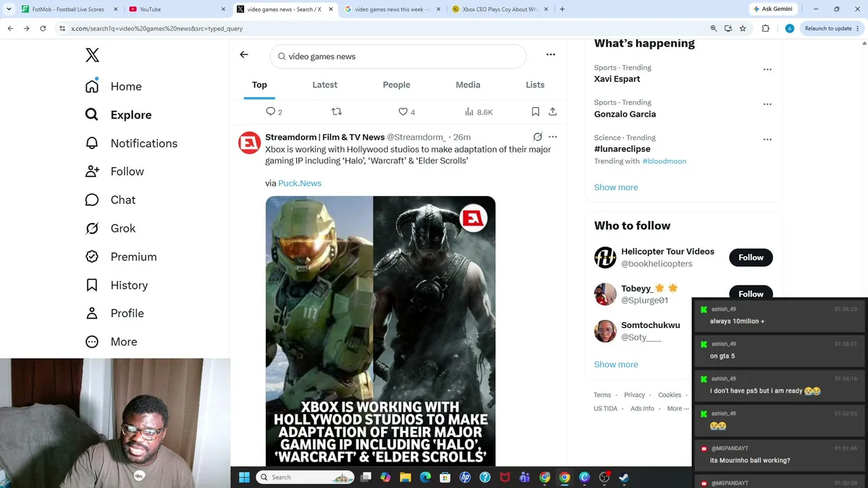Open Follow in the sidebar
The width and height of the screenshot is (868, 488).
coord(114,171)
